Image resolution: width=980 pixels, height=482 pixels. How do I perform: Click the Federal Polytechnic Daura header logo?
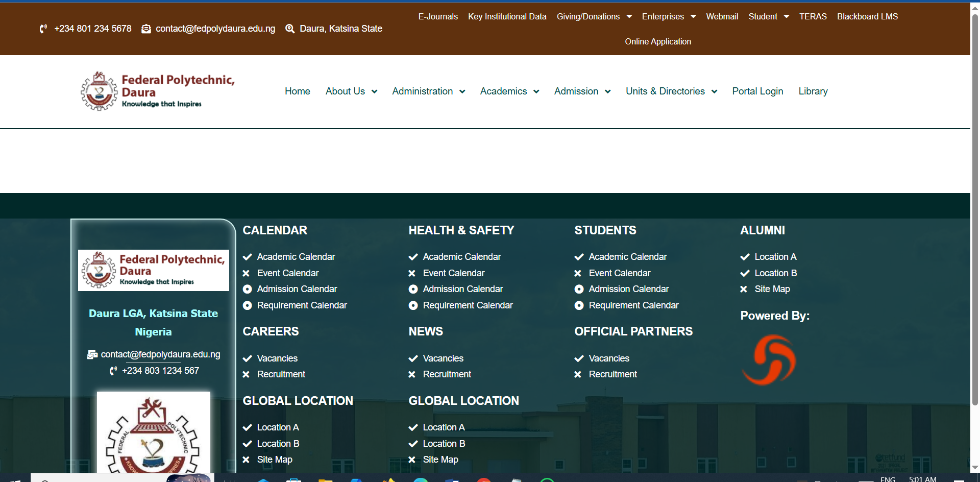click(x=158, y=91)
